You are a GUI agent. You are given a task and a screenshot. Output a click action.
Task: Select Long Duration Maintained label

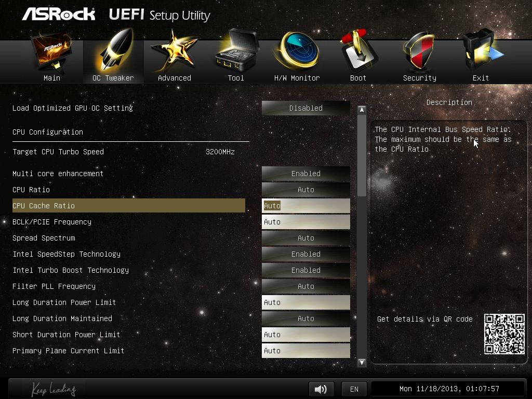click(x=62, y=318)
